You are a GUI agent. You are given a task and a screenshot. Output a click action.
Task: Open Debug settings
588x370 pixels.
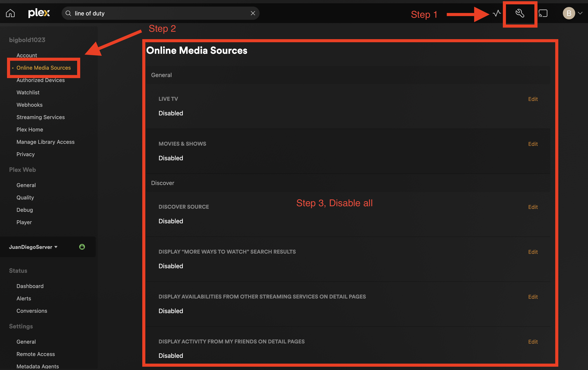[25, 210]
